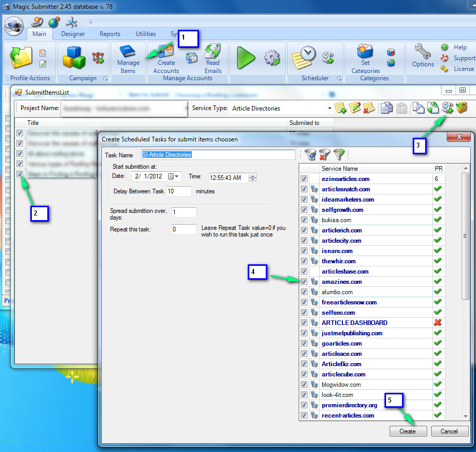
Task: Toggle the first item checkbox in SubmitItemsList
Action: click(20, 133)
